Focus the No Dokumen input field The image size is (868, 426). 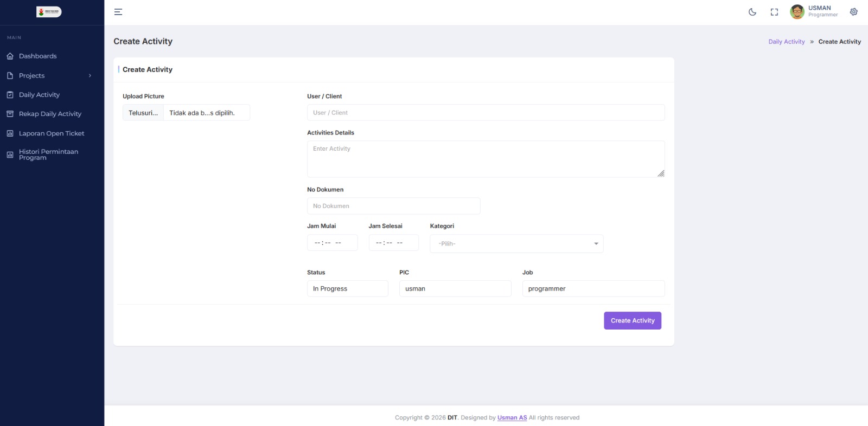[x=394, y=206]
